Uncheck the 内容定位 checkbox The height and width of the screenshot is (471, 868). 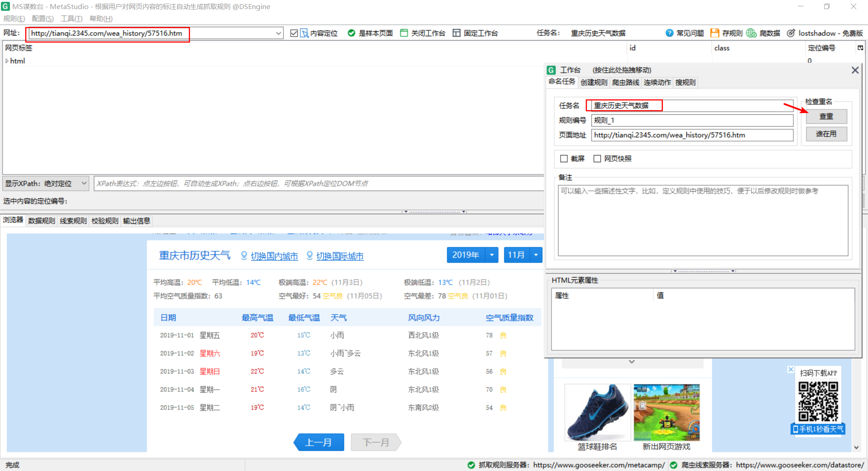coord(294,33)
